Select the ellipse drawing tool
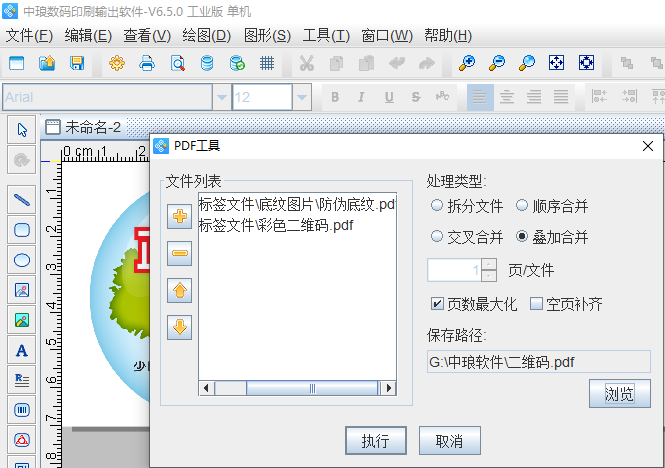 click(x=21, y=259)
